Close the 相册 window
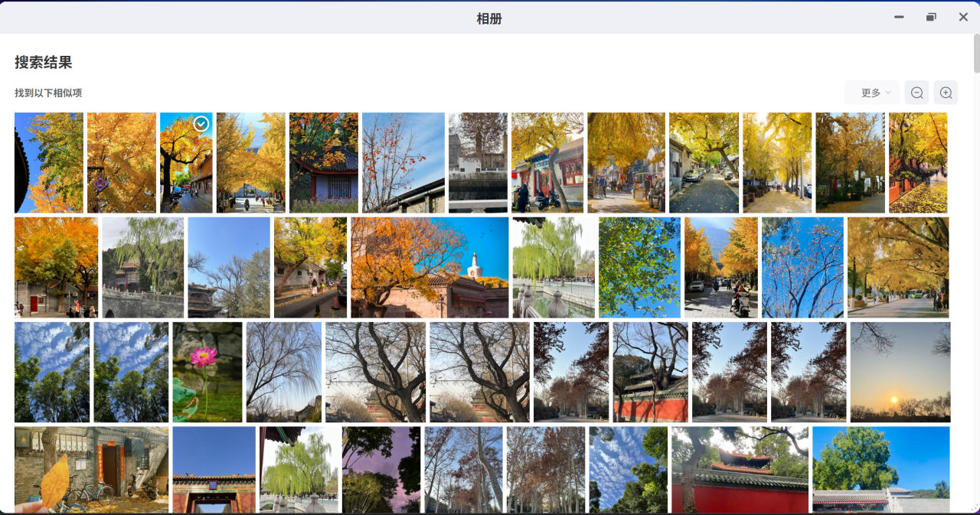 [963, 17]
